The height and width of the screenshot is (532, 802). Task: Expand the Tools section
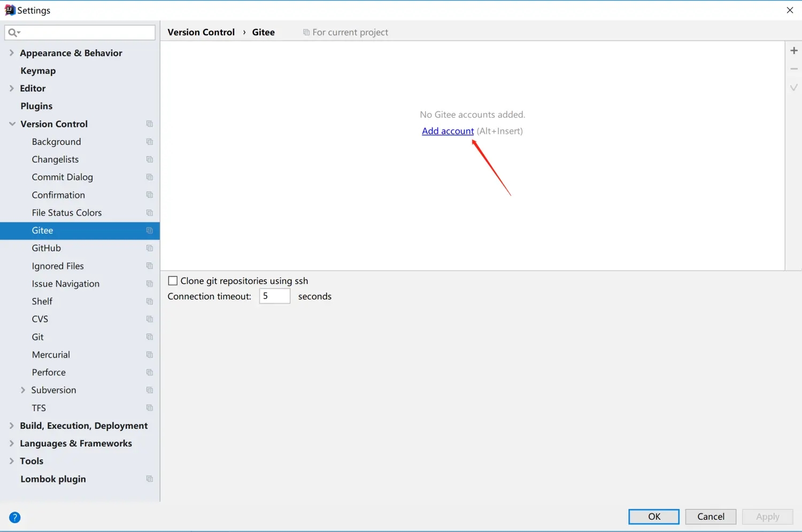coord(11,461)
